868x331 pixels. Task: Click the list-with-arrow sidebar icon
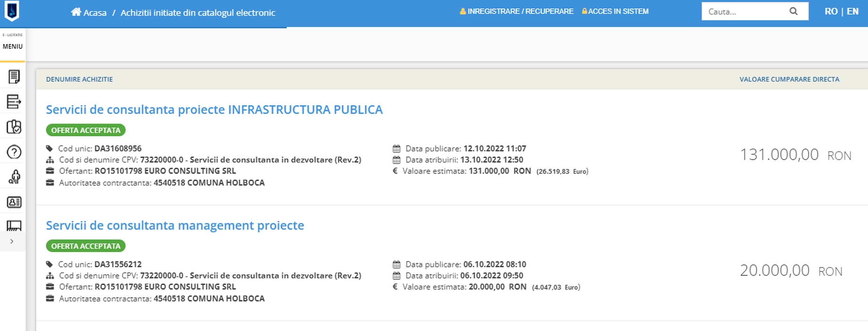click(14, 101)
